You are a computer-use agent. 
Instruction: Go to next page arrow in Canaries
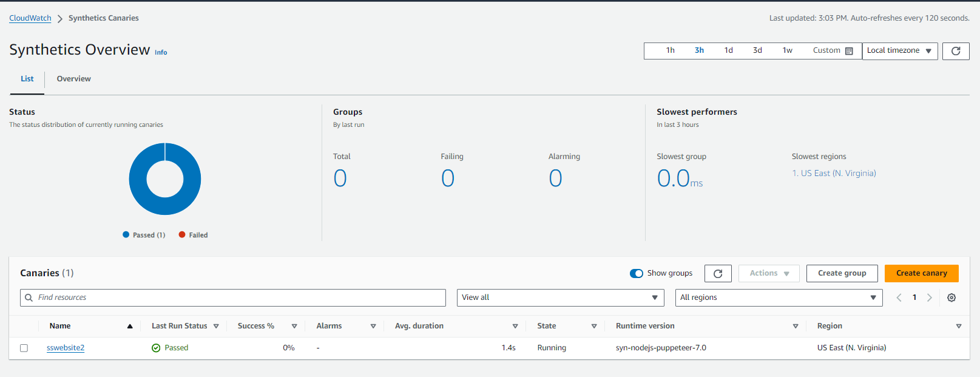[929, 297]
